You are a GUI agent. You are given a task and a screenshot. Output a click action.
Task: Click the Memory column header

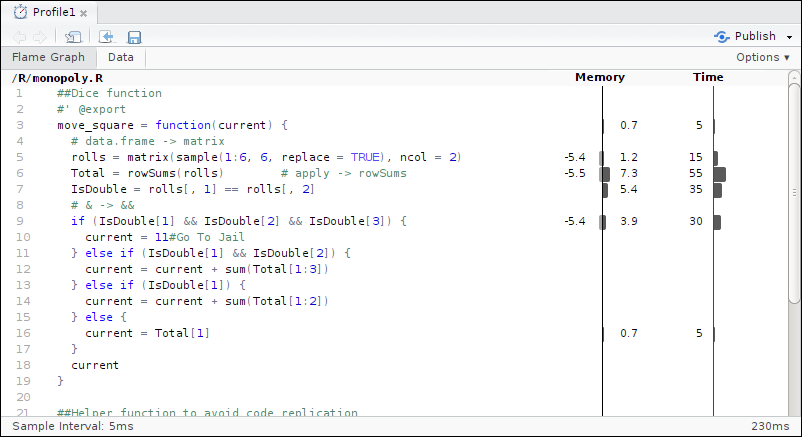pos(600,77)
